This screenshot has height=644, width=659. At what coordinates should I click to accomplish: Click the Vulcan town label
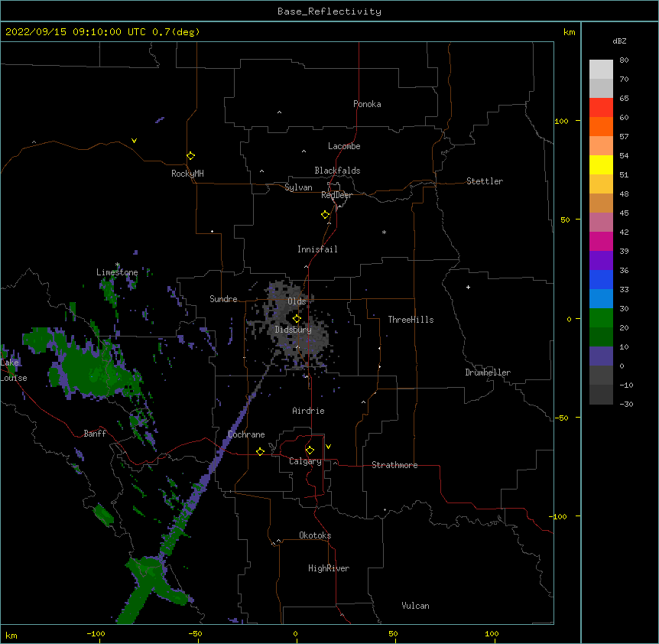415,606
